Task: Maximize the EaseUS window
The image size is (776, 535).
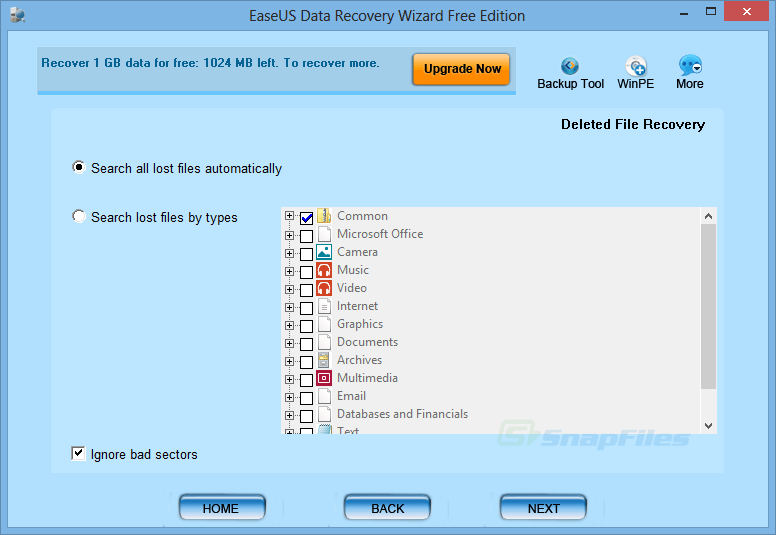Action: pos(711,11)
